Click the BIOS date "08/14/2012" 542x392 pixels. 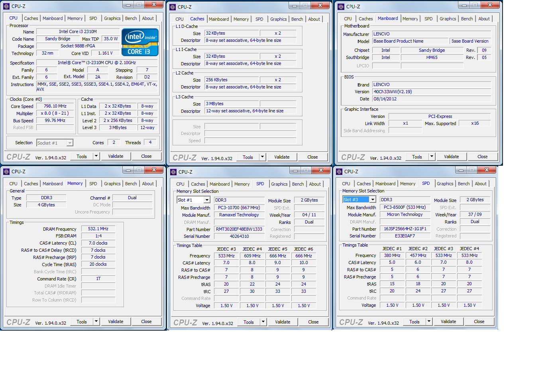click(x=432, y=99)
